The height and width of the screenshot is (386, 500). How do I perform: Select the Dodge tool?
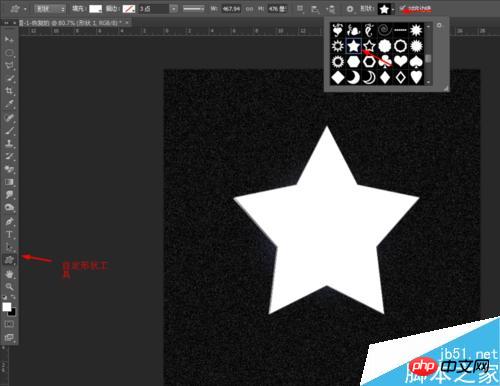[x=9, y=208]
